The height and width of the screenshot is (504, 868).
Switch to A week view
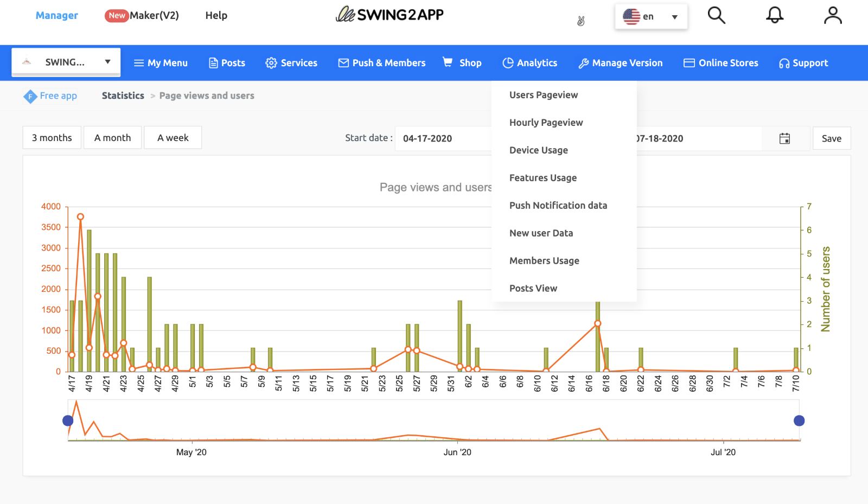point(173,137)
